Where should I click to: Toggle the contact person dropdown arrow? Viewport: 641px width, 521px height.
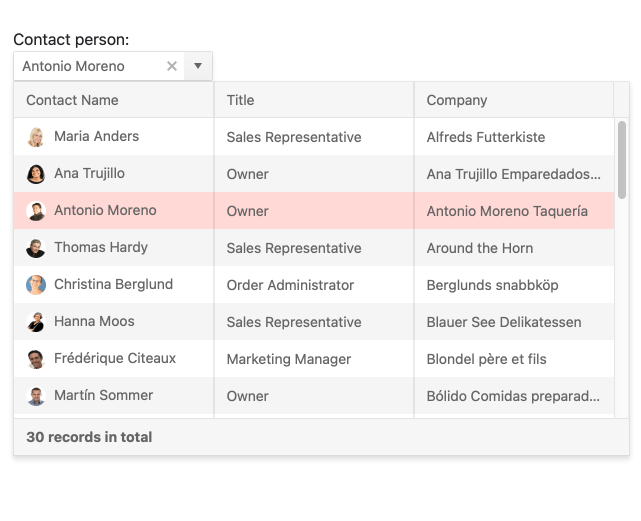(198, 66)
